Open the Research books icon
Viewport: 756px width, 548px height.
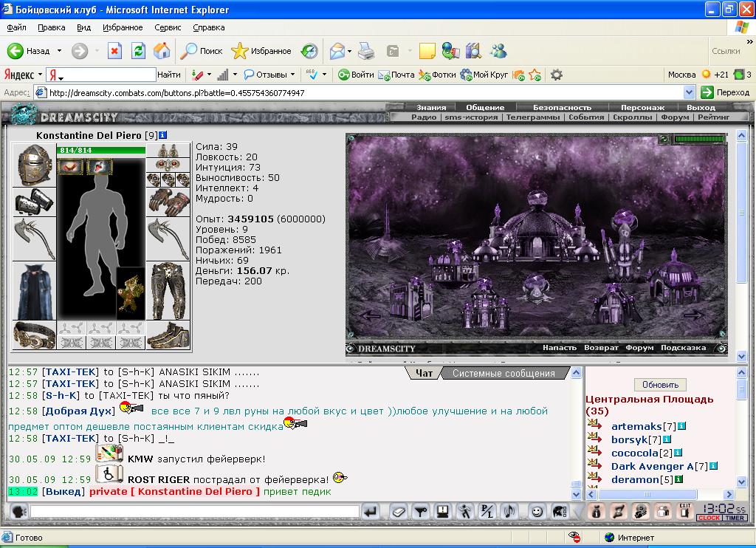click(473, 51)
